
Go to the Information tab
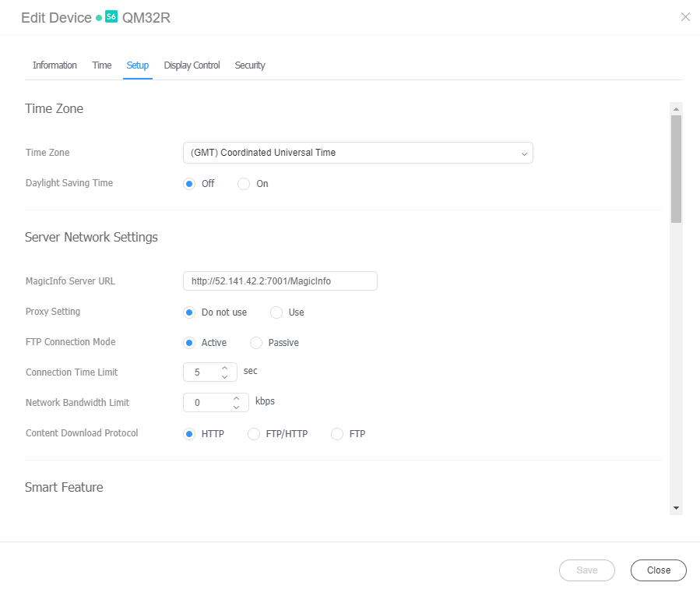click(x=55, y=65)
